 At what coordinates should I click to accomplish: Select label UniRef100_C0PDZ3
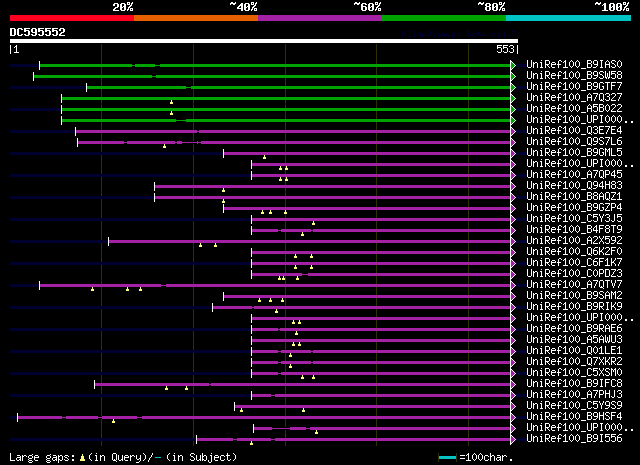pos(574,274)
